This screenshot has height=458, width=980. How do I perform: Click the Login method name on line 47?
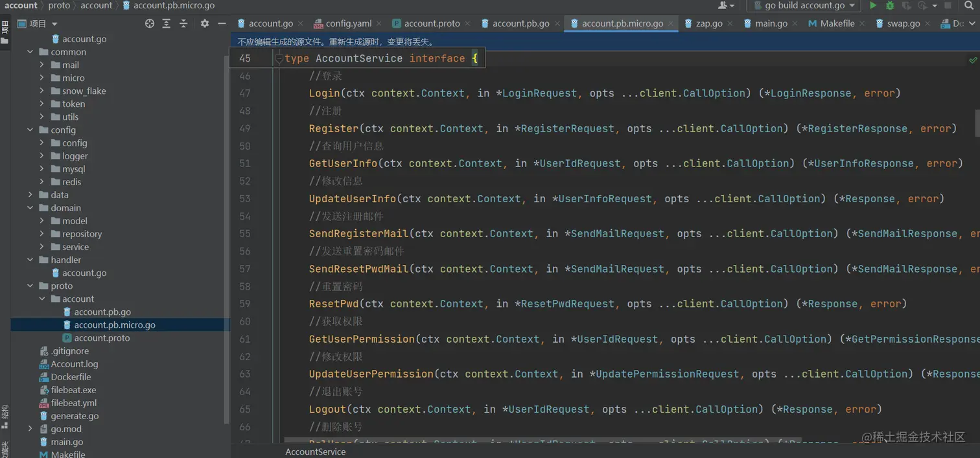(324, 93)
